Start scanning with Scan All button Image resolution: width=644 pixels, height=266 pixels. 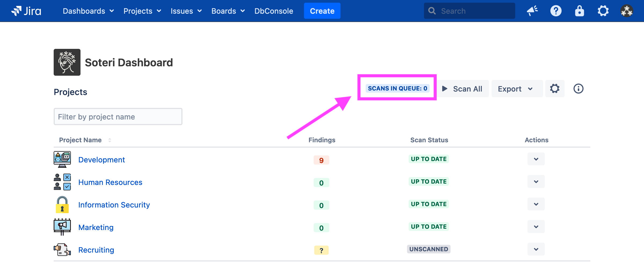462,89
